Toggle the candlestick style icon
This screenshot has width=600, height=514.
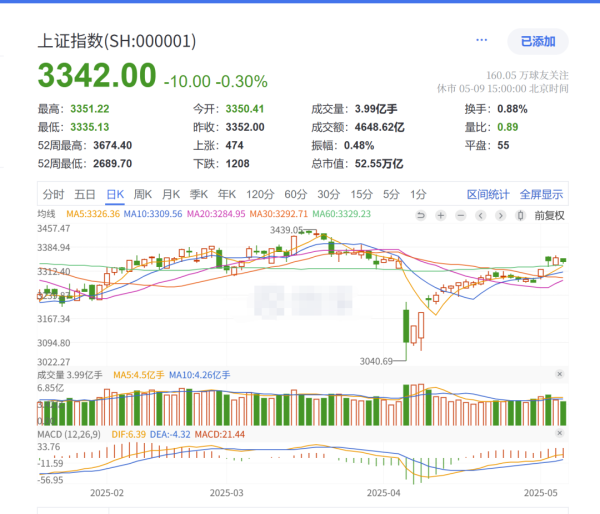520,215
